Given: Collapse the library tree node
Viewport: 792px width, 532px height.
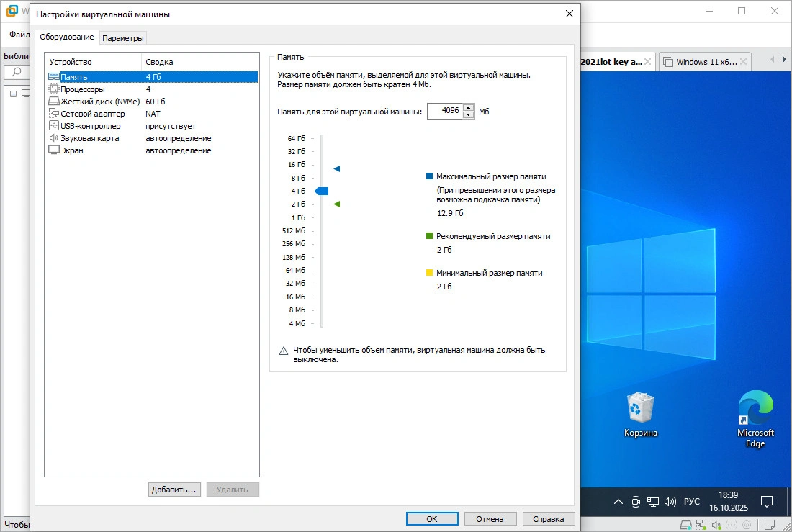Looking at the screenshot, I should [x=13, y=94].
